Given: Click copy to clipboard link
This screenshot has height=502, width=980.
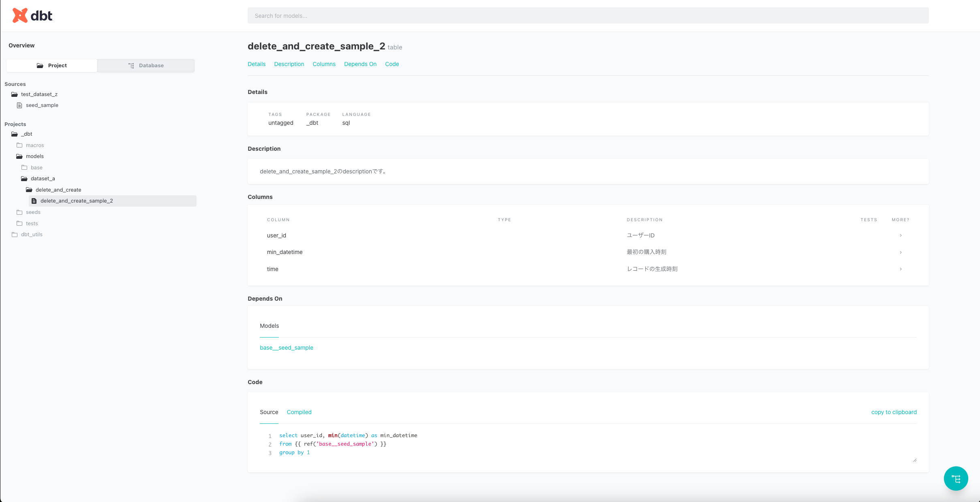Looking at the screenshot, I should pos(894,412).
